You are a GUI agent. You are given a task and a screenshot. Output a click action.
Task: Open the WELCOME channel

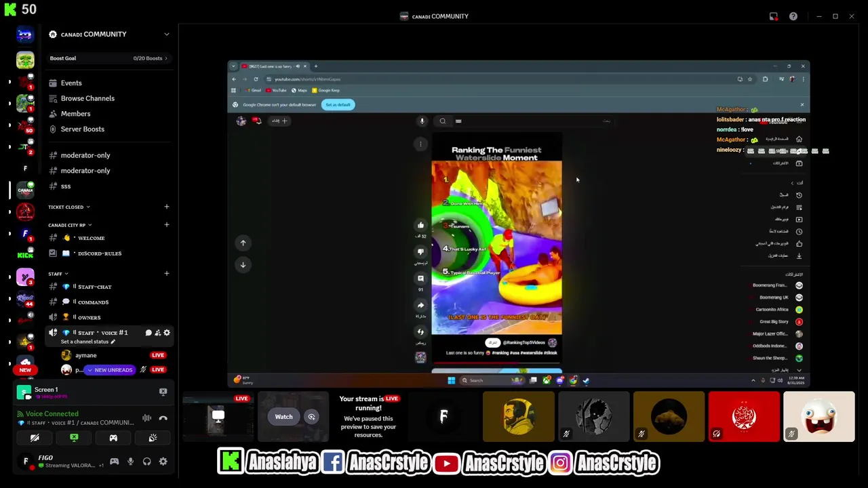coord(91,238)
